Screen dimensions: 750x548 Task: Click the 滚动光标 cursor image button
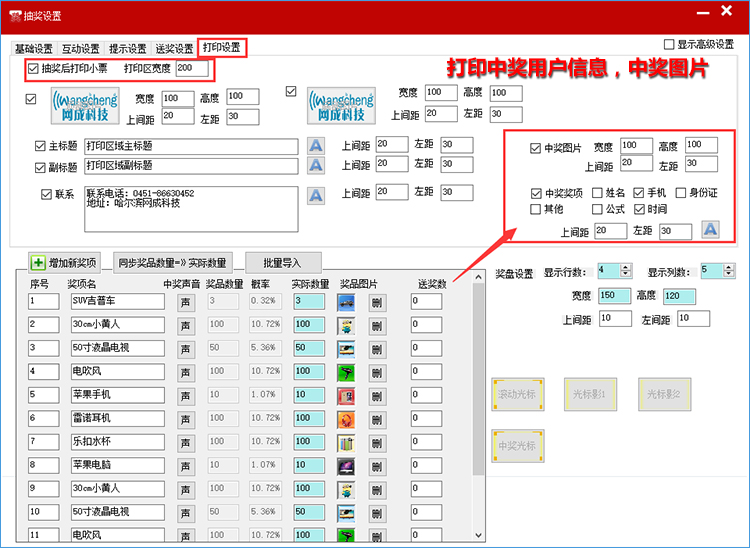tap(517, 395)
